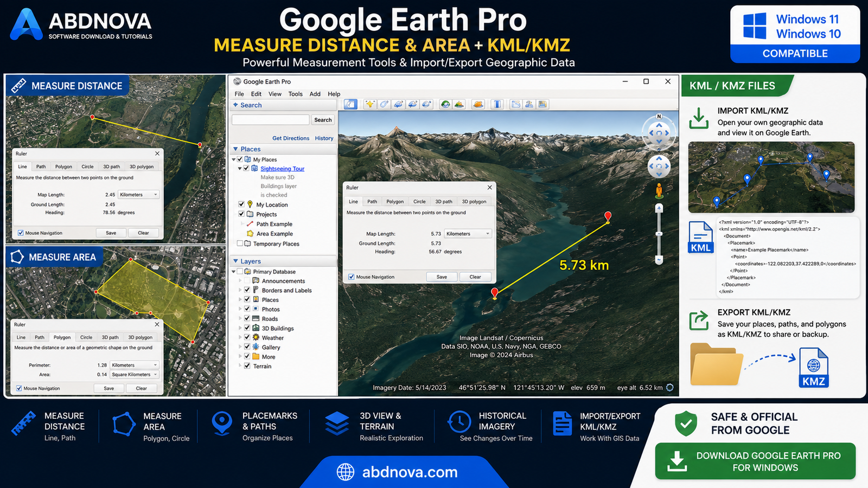Expand the Borders and Labels tree node

pyautogui.click(x=240, y=290)
